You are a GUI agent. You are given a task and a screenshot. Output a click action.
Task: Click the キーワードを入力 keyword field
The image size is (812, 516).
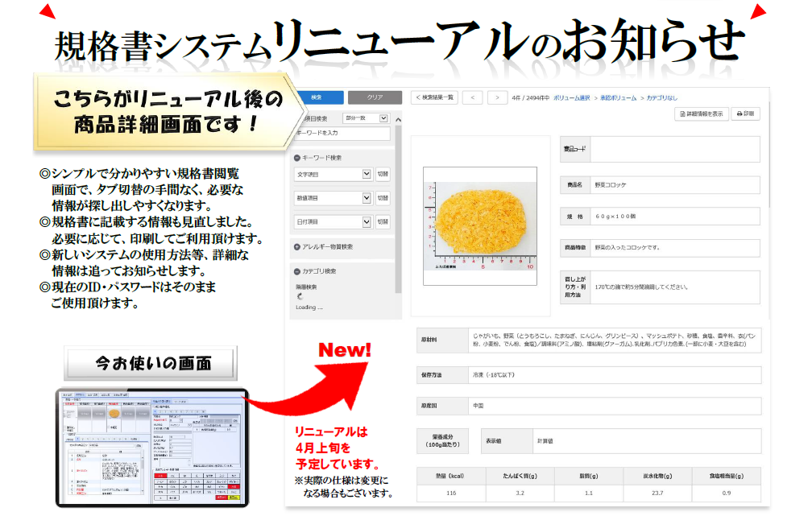(x=342, y=133)
